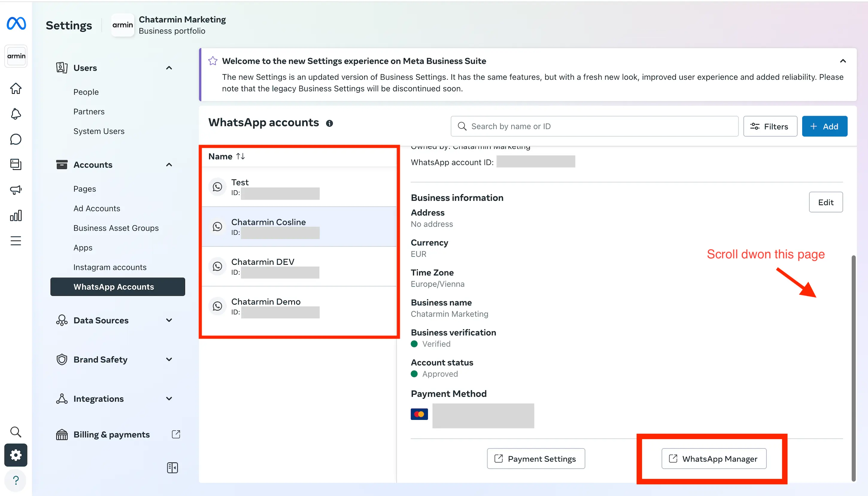The image size is (868, 496).
Task: Open the Content planner icon in left rail
Action: pos(16,164)
